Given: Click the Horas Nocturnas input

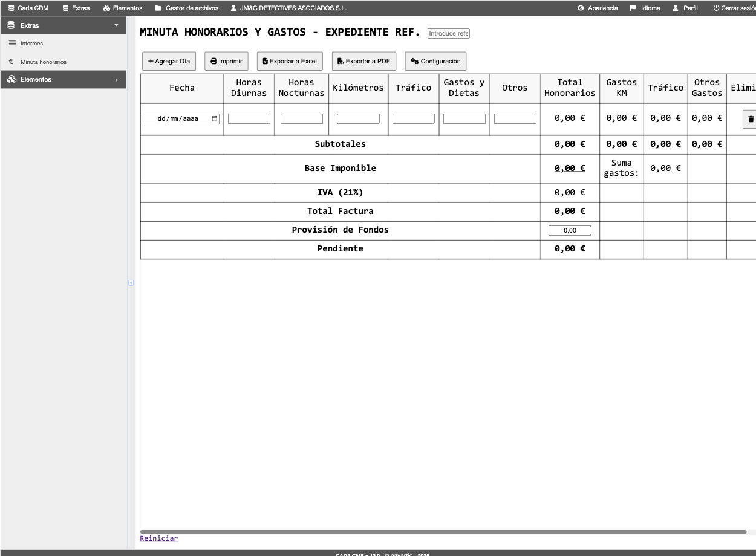Looking at the screenshot, I should click(x=302, y=118).
